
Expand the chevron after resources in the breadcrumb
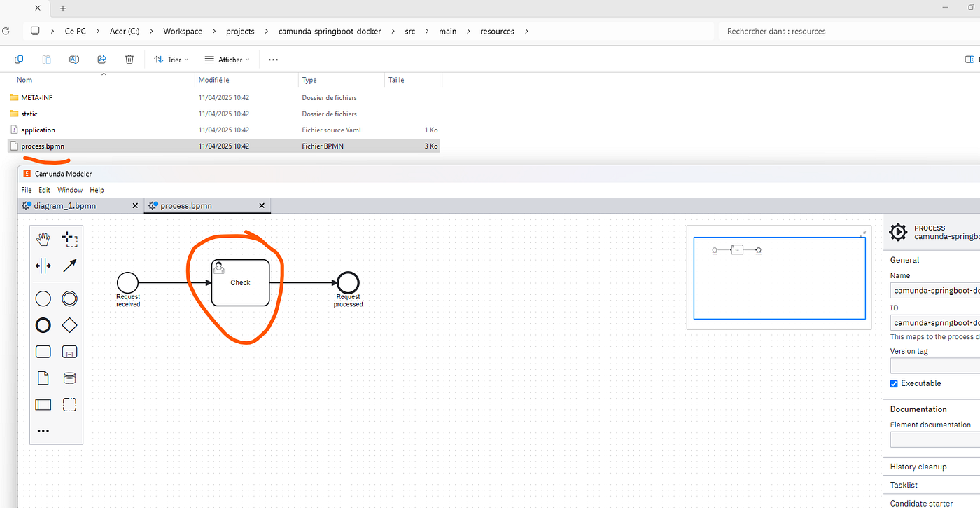click(x=526, y=32)
